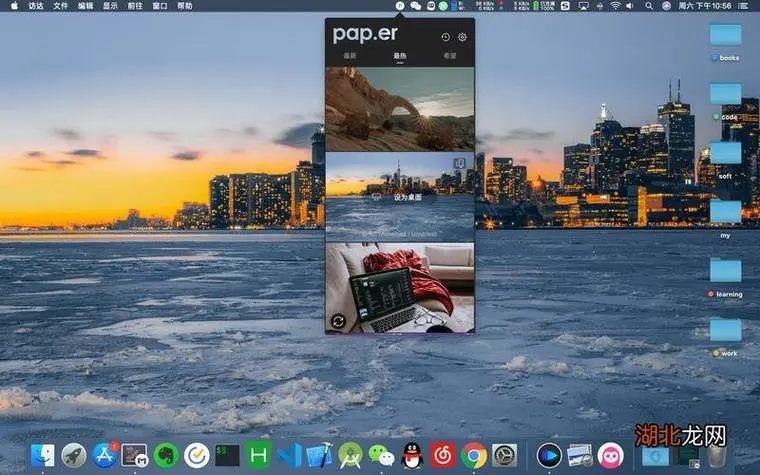Image resolution: width=760 pixels, height=475 pixels.
Task: Launch Google Chrome from the Dock
Action: click(x=475, y=456)
